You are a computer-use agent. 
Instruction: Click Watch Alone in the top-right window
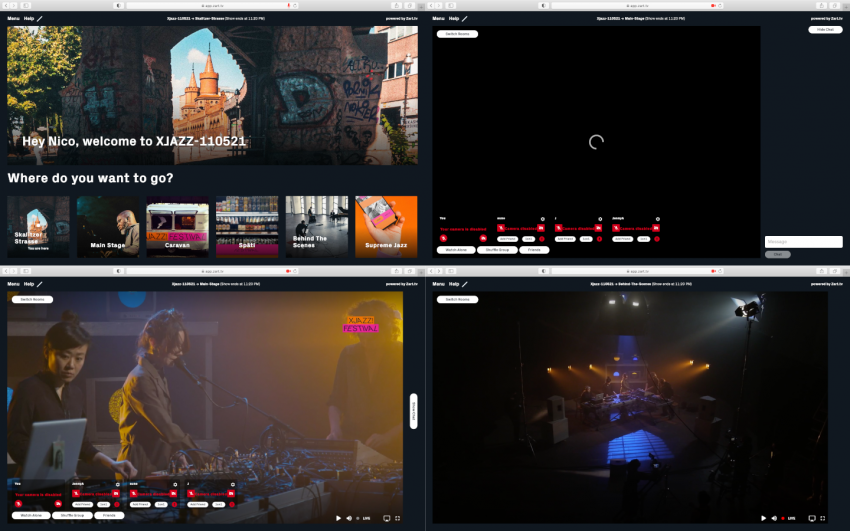click(x=455, y=249)
